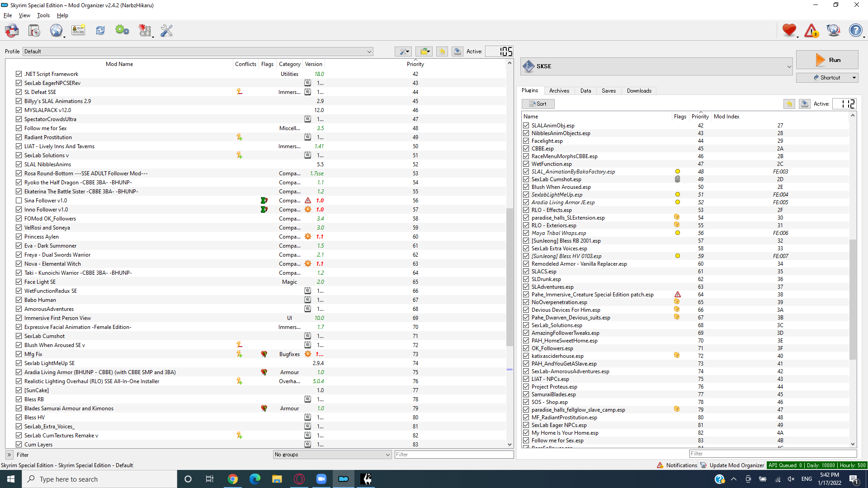Open the No groups dropdown
Image resolution: width=868 pixels, height=488 pixels.
point(332,455)
